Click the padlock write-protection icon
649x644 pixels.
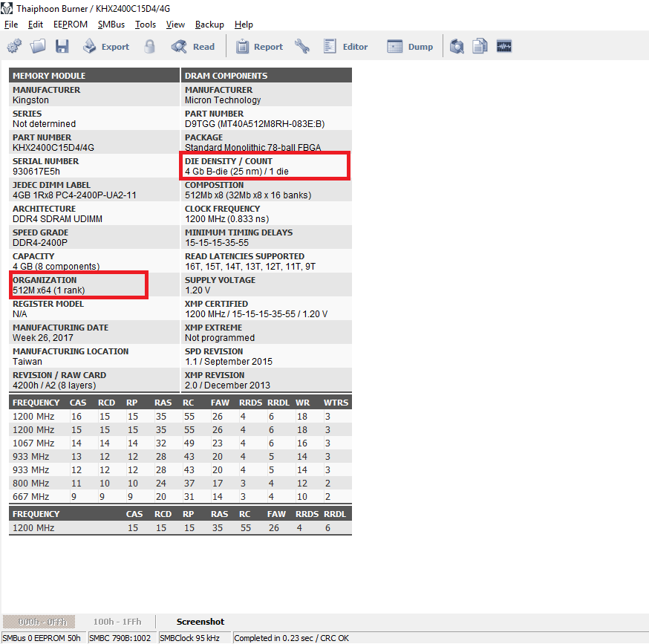[150, 47]
